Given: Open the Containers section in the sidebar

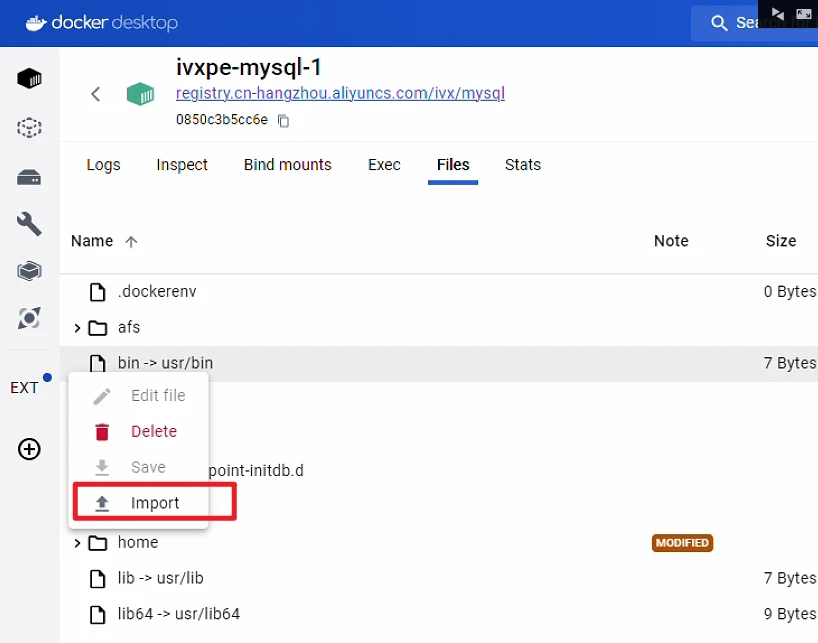Looking at the screenshot, I should coord(29,79).
